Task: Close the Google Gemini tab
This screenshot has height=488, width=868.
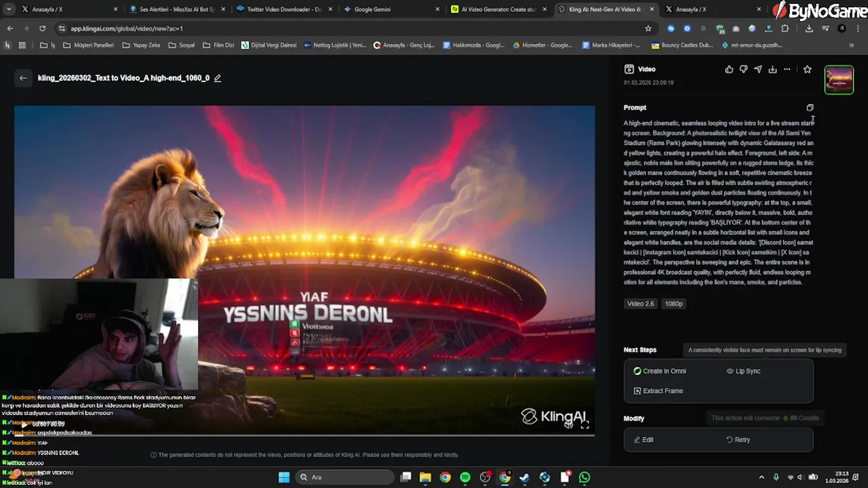Action: (437, 9)
